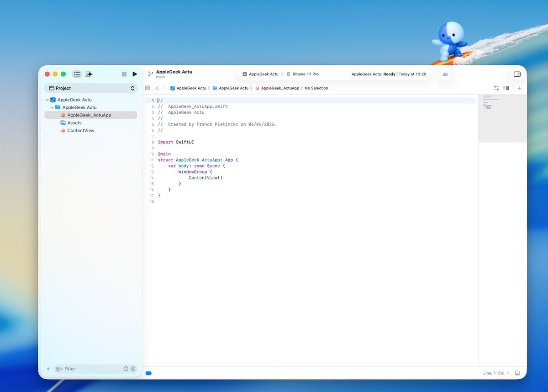
Task: Click the 'Created by Franck Pletinckx' comment
Action: point(217,124)
